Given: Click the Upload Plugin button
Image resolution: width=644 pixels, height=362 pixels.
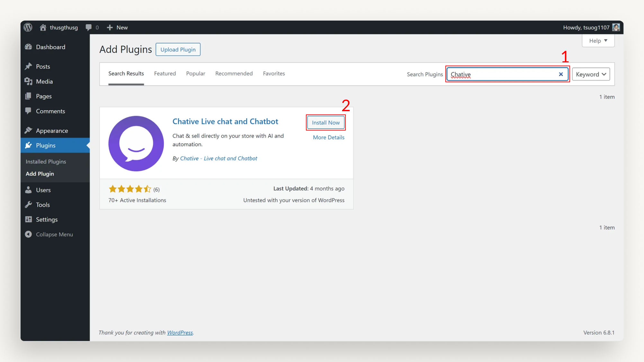Looking at the screenshot, I should coord(178,50).
